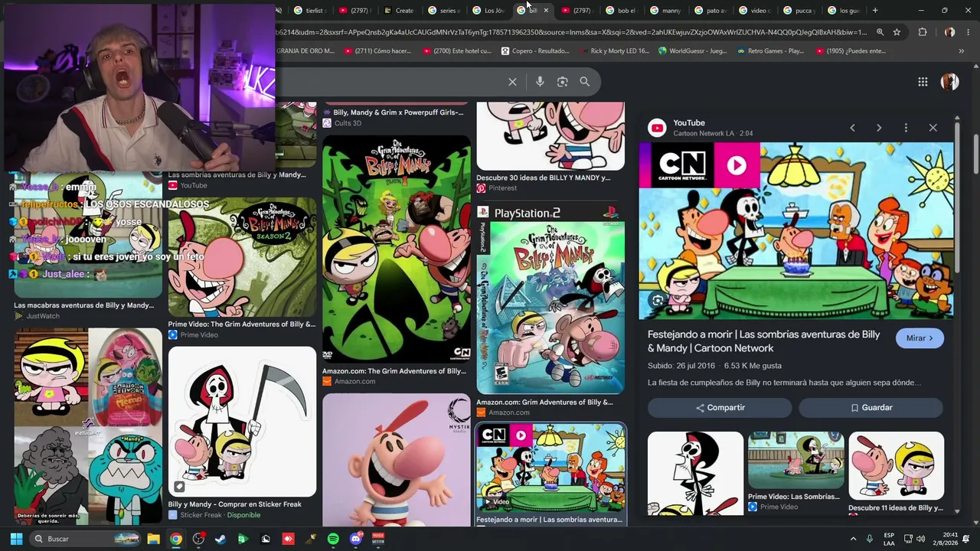This screenshot has width=980, height=551.
Task: Zoom icon in the address bar
Action: click(x=880, y=32)
